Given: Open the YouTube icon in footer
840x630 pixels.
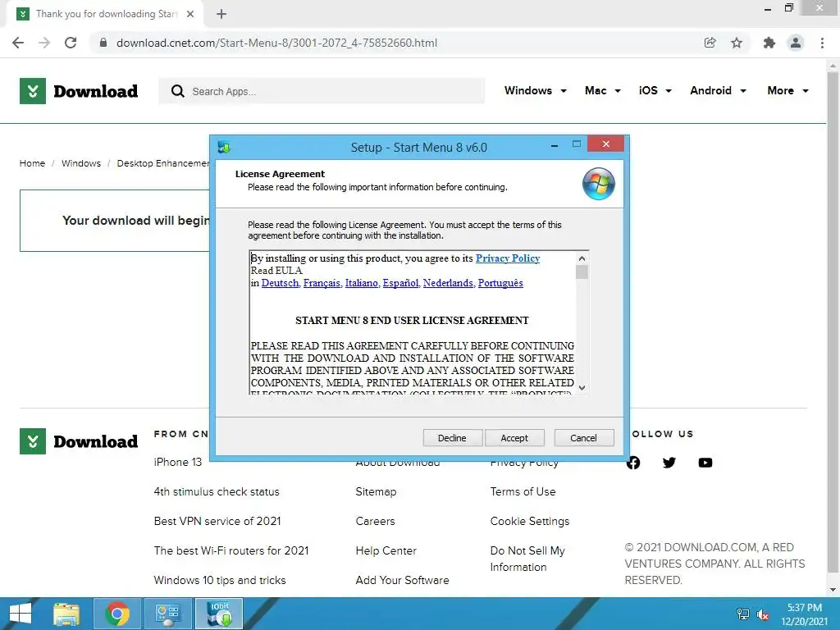Looking at the screenshot, I should click(705, 463).
